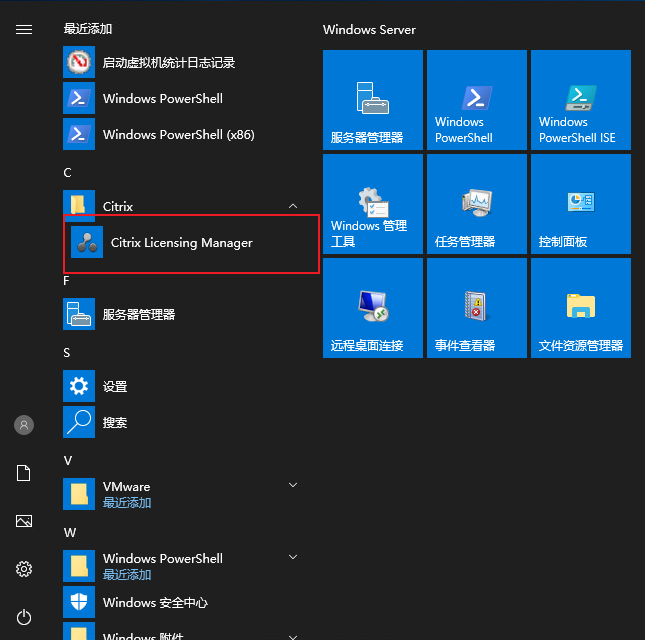Viewport: 645px width, 640px height.
Task: Open 搜索 from the app list
Action: 115,423
